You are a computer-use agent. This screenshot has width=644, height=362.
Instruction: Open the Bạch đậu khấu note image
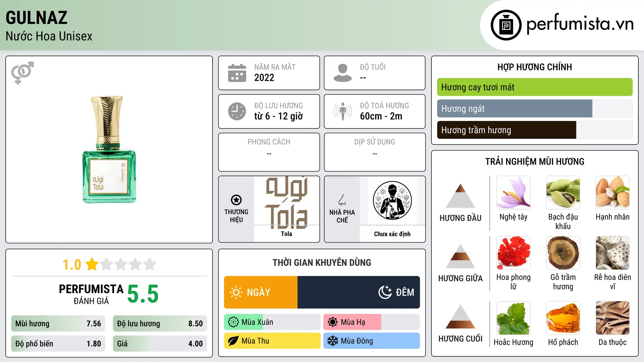(563, 193)
